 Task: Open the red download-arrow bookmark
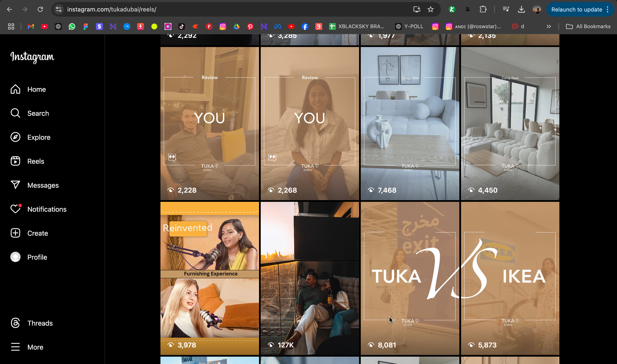[x=141, y=27]
